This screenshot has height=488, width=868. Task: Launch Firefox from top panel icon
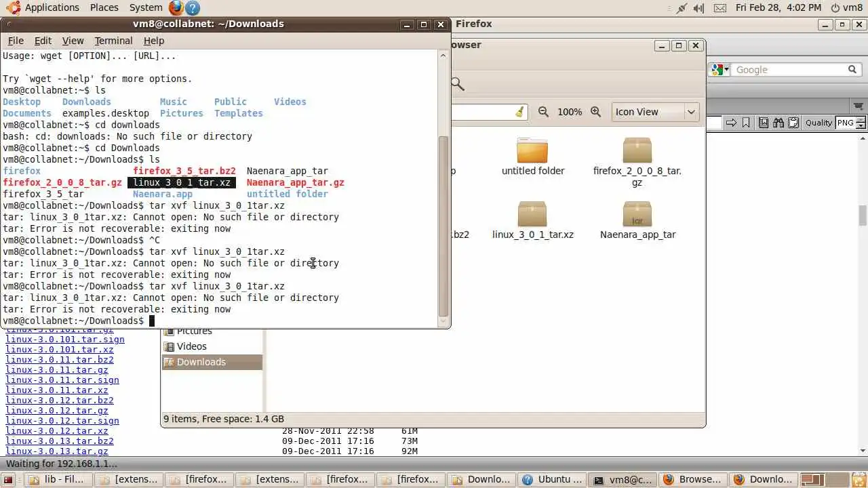pos(176,7)
